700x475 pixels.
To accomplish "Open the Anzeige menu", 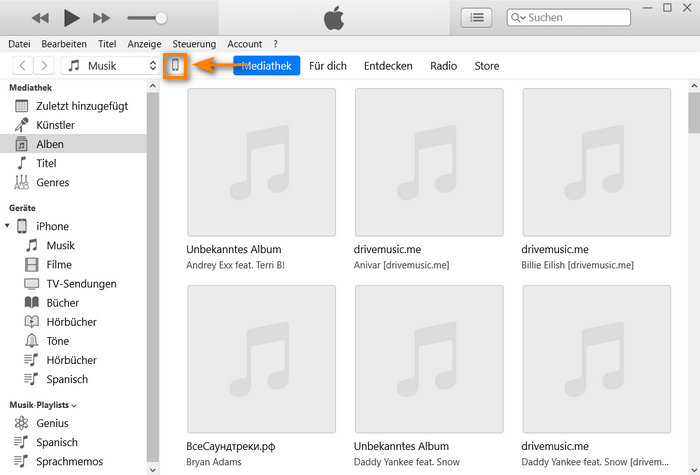I will (x=144, y=44).
